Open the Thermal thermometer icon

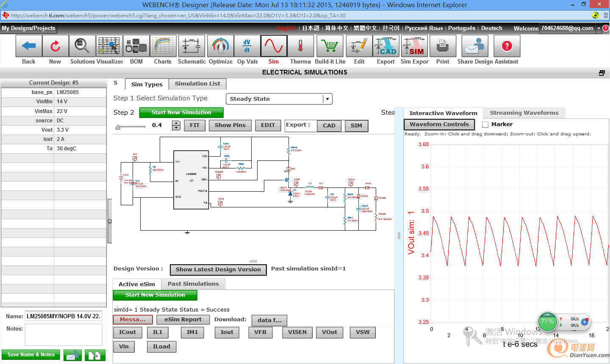click(x=301, y=46)
